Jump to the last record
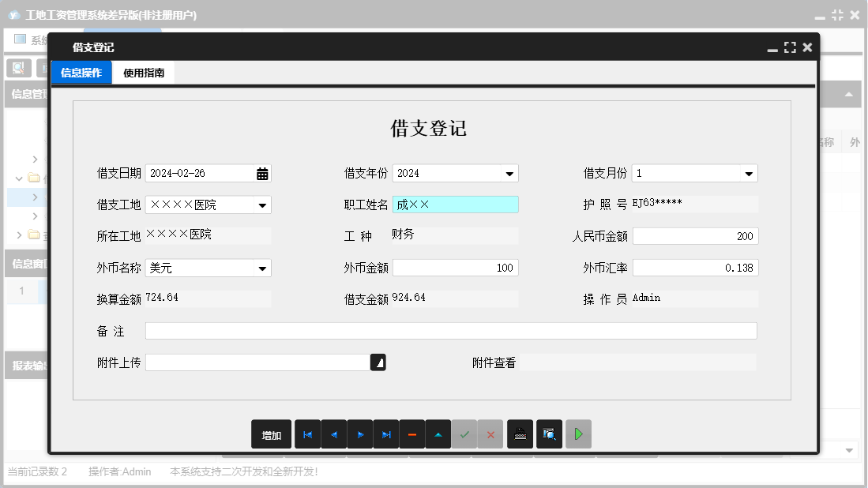This screenshot has width=868, height=488. coord(386,434)
